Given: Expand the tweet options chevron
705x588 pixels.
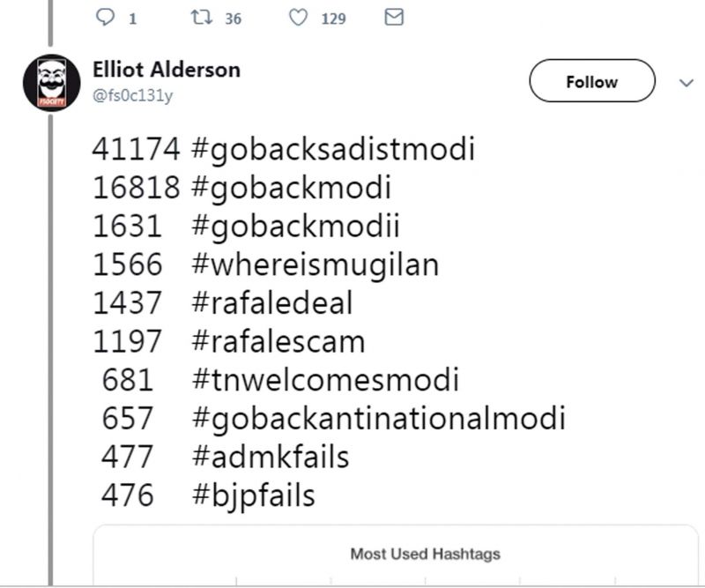Looking at the screenshot, I should pos(686,83).
